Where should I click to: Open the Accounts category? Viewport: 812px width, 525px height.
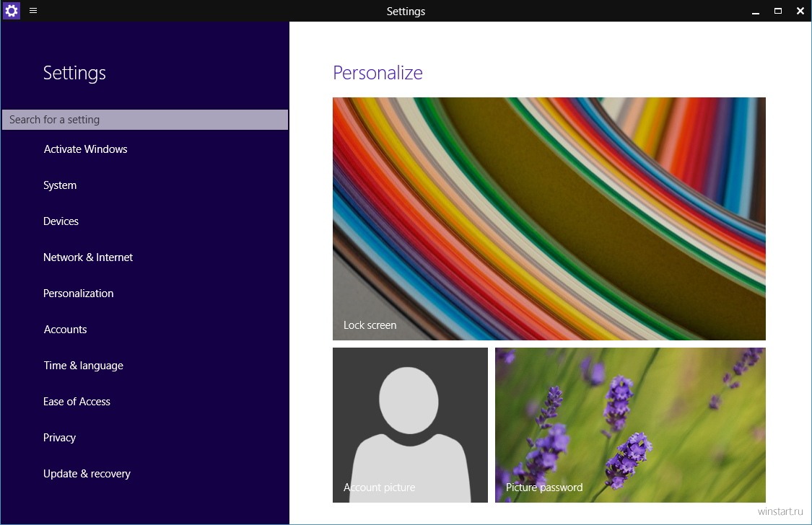click(65, 330)
